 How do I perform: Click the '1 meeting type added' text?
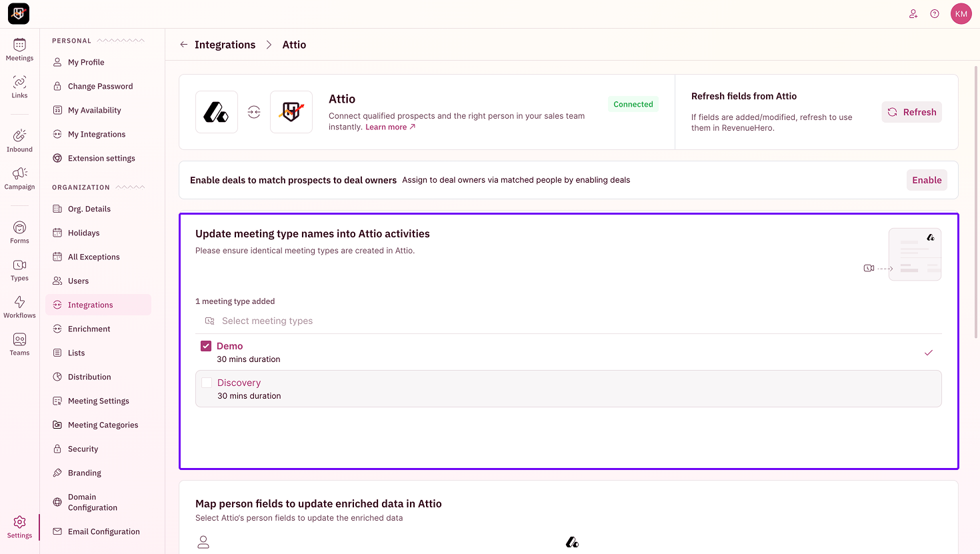(235, 301)
